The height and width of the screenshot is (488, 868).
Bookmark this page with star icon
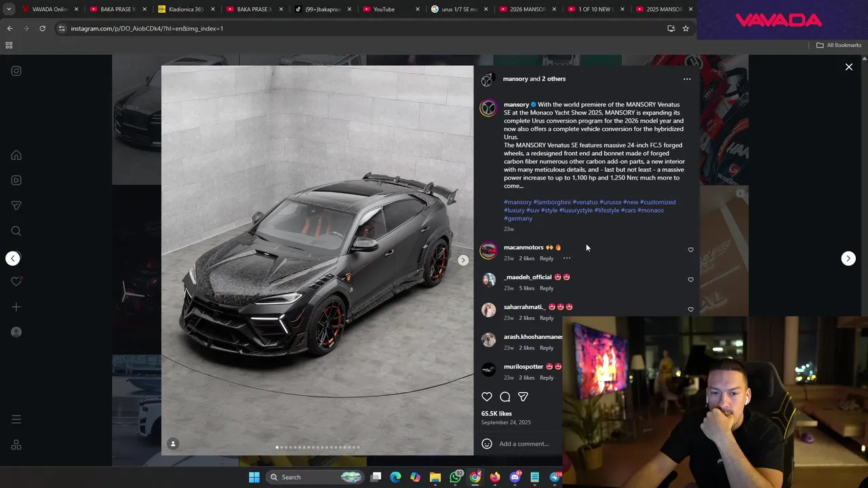[x=686, y=28]
